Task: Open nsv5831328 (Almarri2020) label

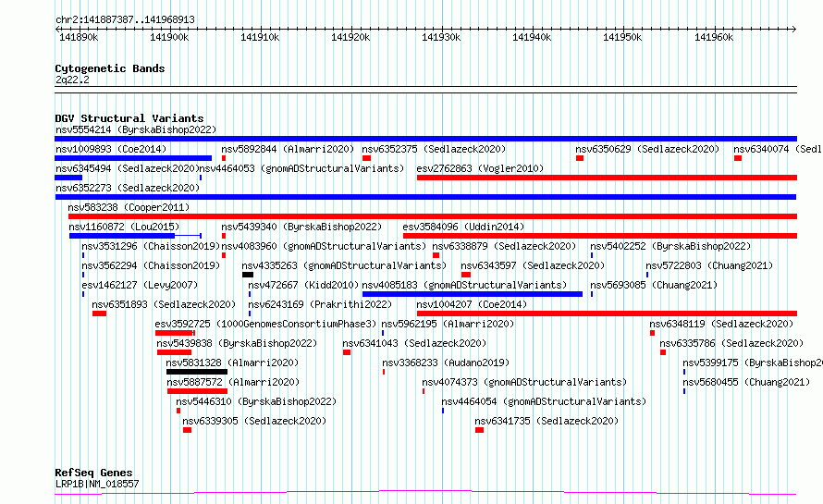Action: click(232, 363)
